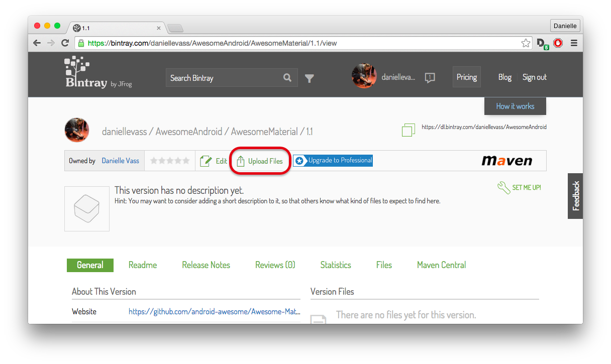Click AwesomeAndroid in the breadcrumb

click(x=189, y=132)
